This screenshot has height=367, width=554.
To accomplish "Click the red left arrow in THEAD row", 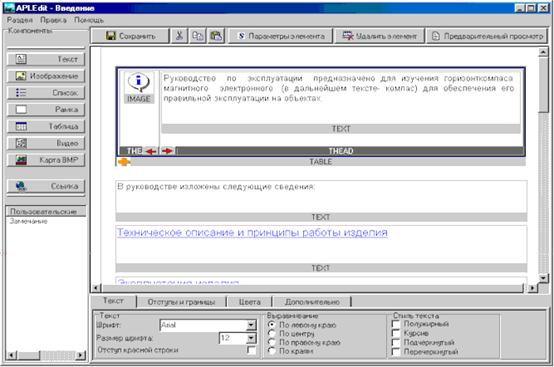I will [x=151, y=151].
